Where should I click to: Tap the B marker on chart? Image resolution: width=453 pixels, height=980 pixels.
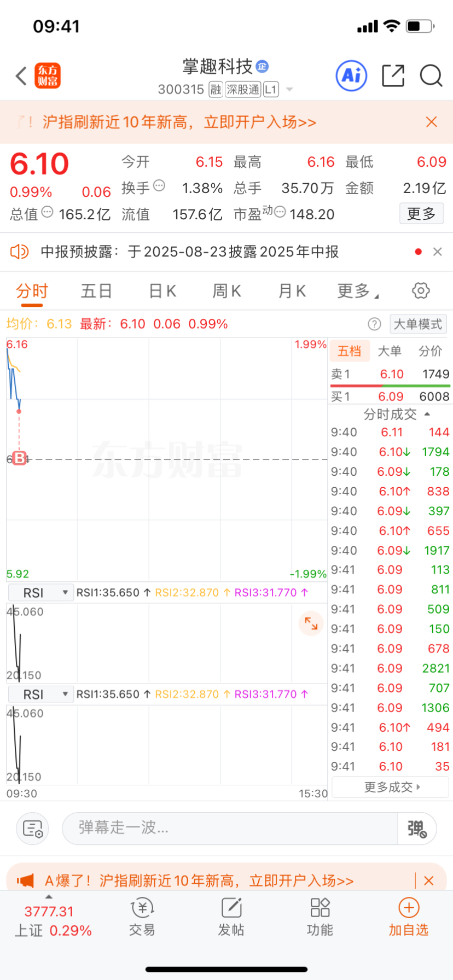(20, 458)
